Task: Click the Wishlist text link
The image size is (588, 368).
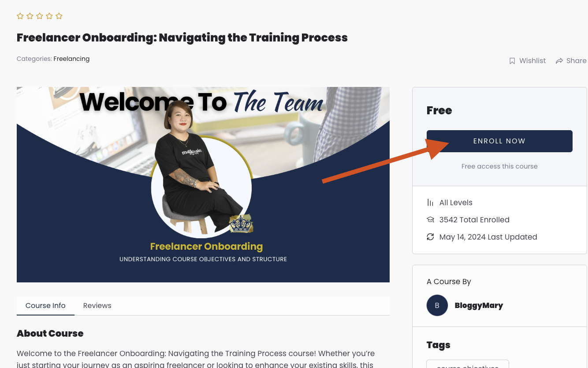Action: coord(532,61)
